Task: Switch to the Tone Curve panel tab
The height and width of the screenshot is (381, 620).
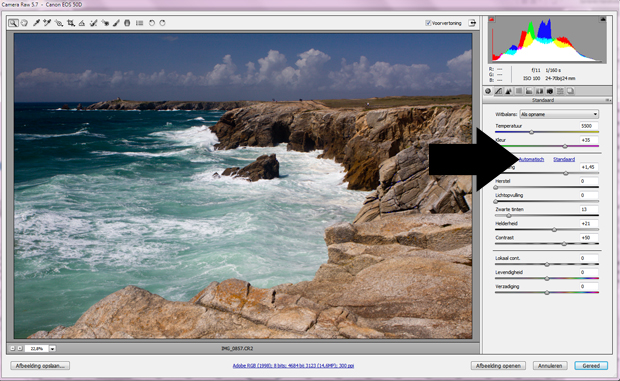Action: pos(498,91)
